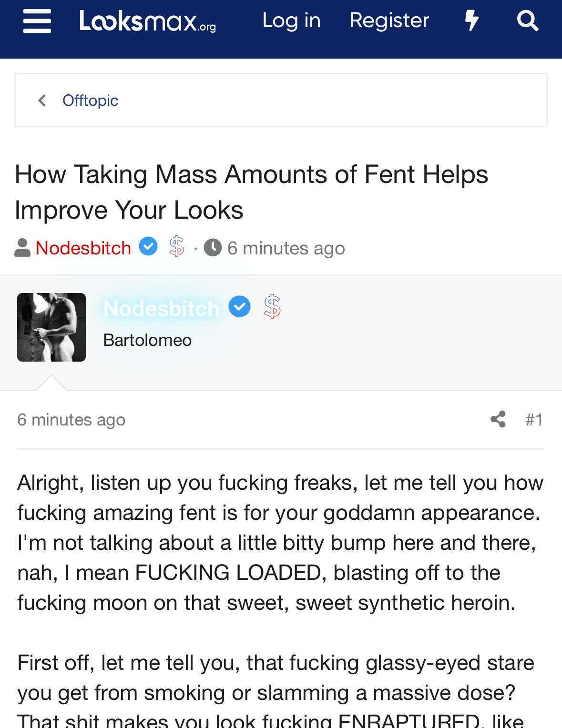This screenshot has width=562, height=728.
Task: Click the clock icon under thread title
Action: (x=213, y=248)
